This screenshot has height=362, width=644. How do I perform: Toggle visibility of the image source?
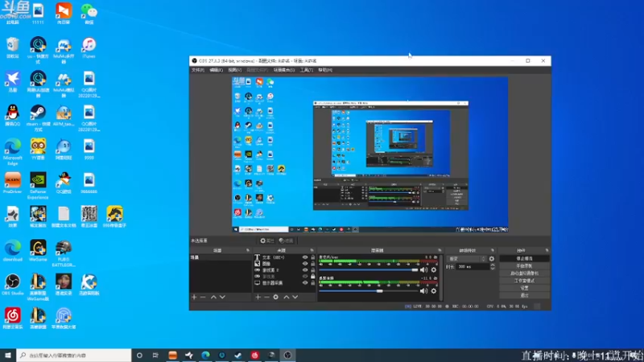point(305,264)
